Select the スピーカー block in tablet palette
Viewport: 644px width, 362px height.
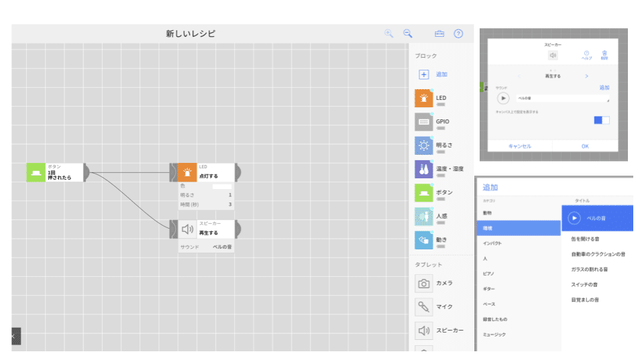coord(424,330)
